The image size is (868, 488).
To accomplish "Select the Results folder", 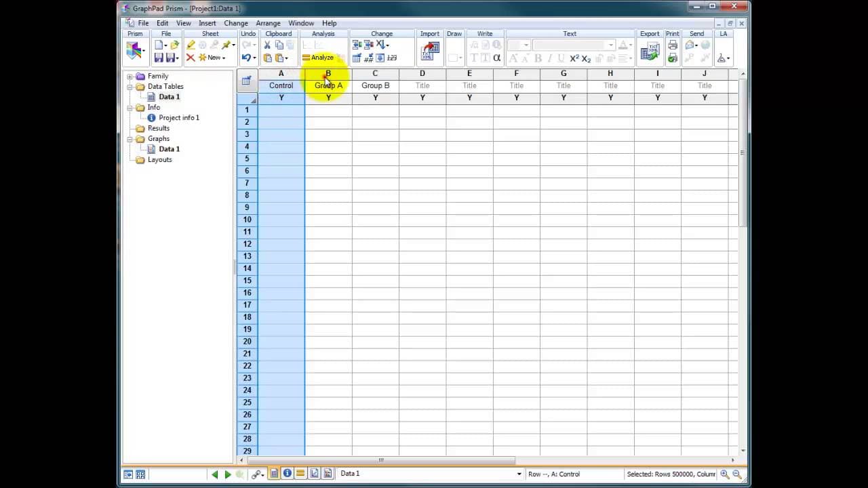I will (x=159, y=128).
